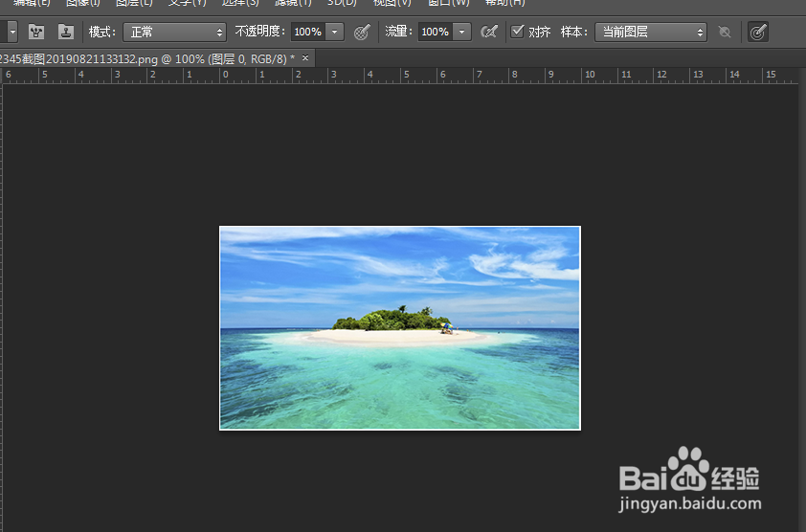Image resolution: width=806 pixels, height=532 pixels.
Task: Toggle the Clone Source panel icon
Action: click(x=66, y=32)
